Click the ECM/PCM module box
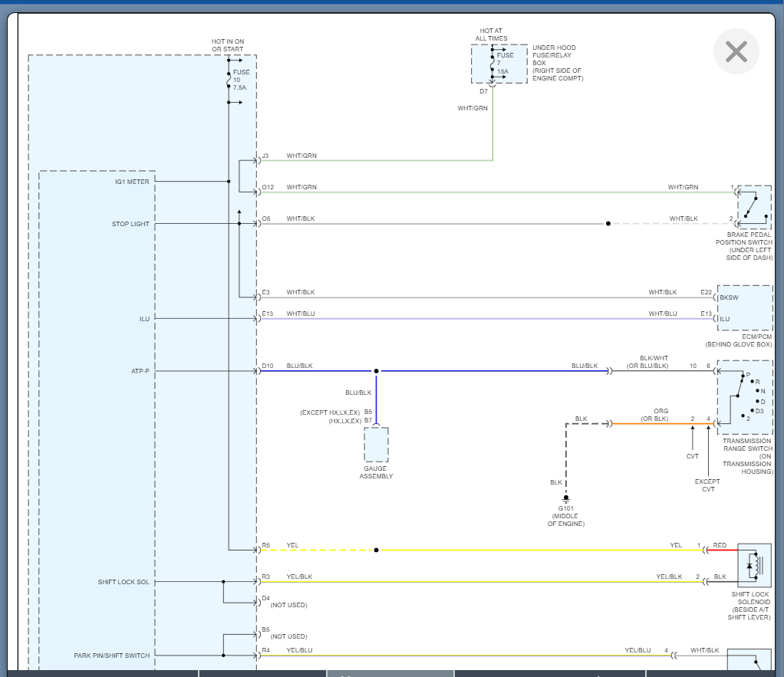 click(x=745, y=307)
